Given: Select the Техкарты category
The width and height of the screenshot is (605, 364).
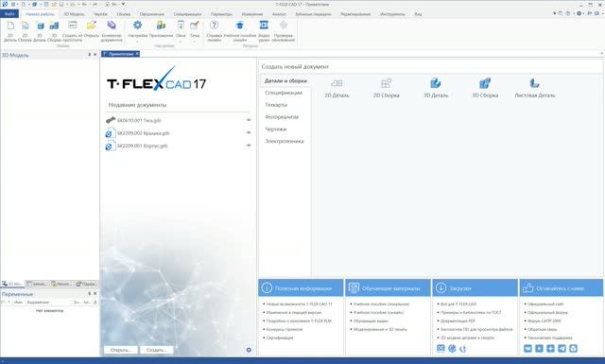Looking at the screenshot, I should tap(276, 105).
